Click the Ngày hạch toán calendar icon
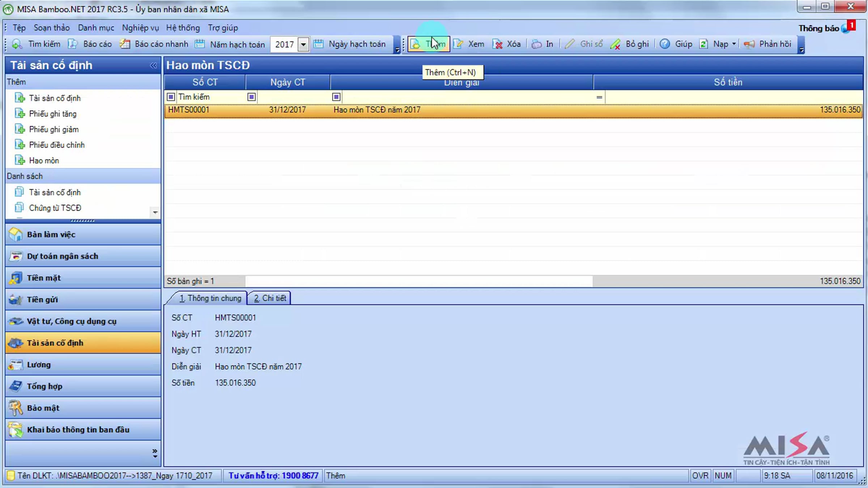The image size is (868, 488). pos(318,44)
